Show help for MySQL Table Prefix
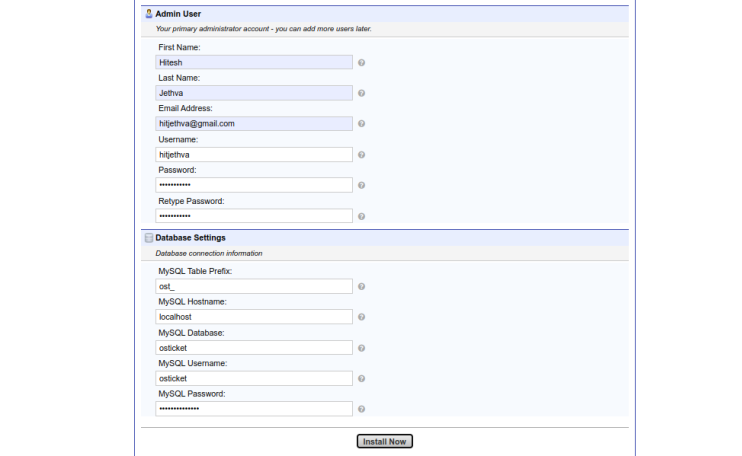Viewport: 742px width, 456px height. 361,286
